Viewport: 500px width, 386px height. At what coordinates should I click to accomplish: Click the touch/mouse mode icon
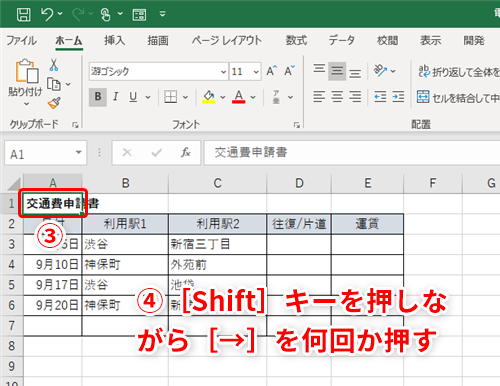105,14
